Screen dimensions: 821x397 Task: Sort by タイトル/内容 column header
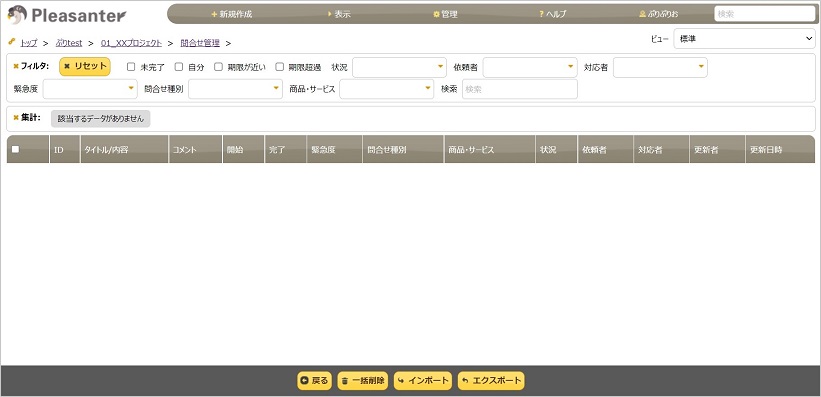(x=125, y=149)
